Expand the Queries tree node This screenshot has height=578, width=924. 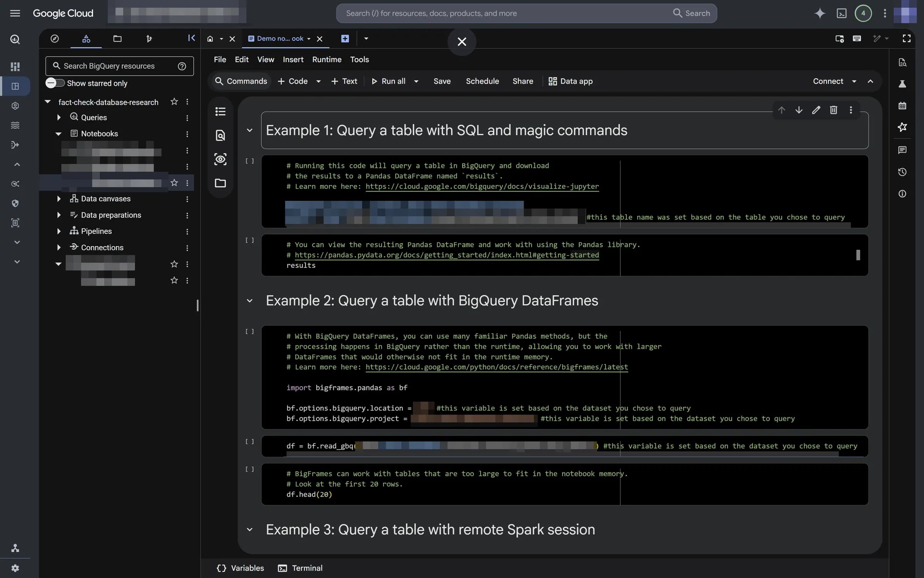pyautogui.click(x=59, y=118)
